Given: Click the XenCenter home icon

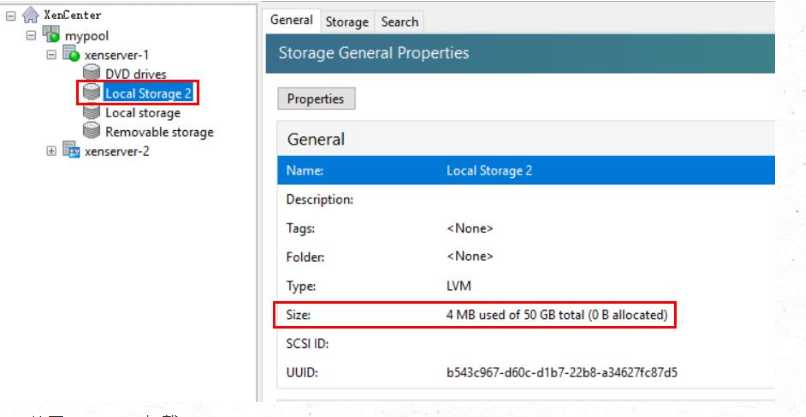Looking at the screenshot, I should 31,15.
